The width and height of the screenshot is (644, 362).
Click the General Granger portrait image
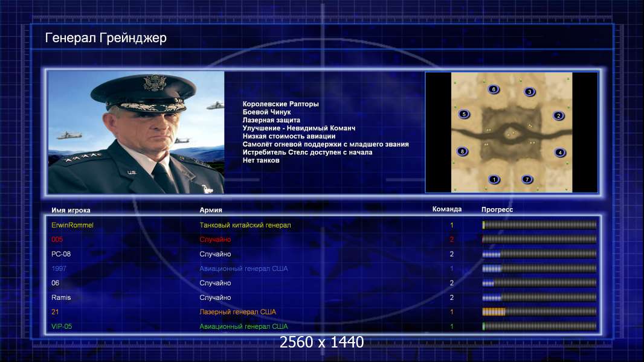coord(136,132)
